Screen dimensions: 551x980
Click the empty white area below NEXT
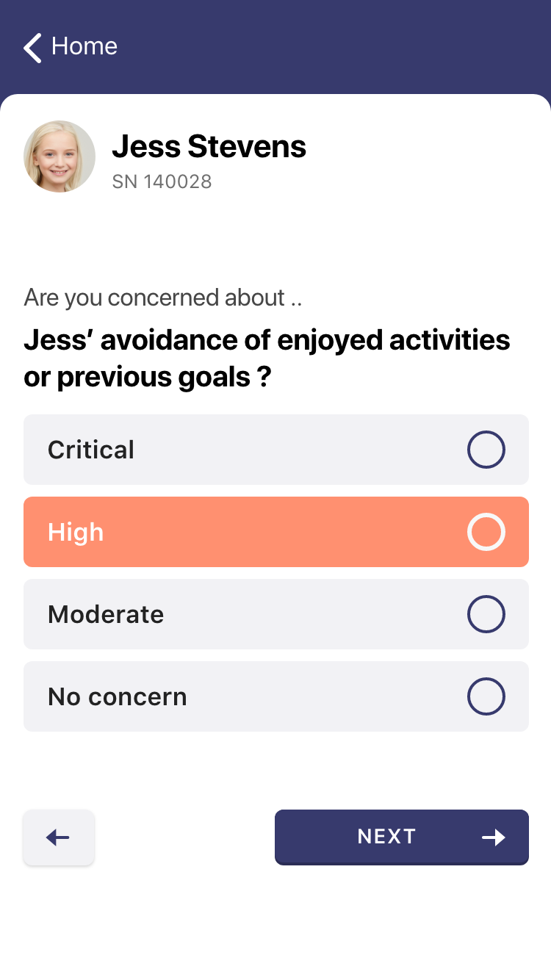tap(275, 926)
